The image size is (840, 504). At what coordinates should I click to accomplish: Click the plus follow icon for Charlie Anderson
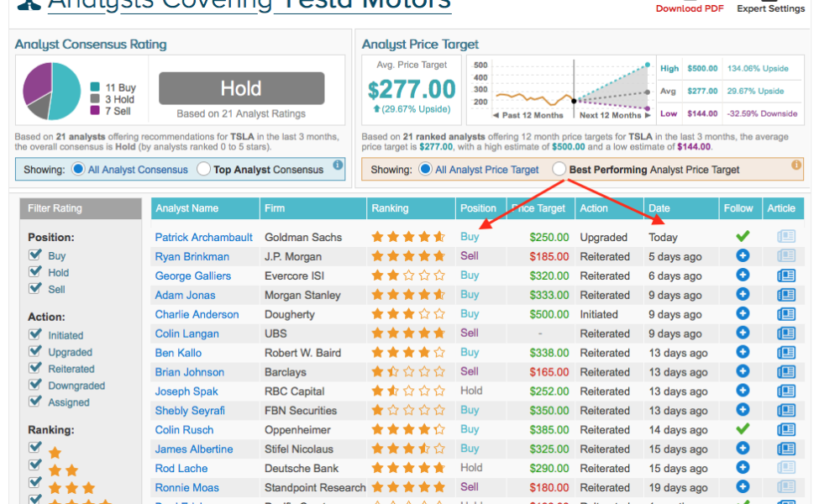pyautogui.click(x=743, y=314)
